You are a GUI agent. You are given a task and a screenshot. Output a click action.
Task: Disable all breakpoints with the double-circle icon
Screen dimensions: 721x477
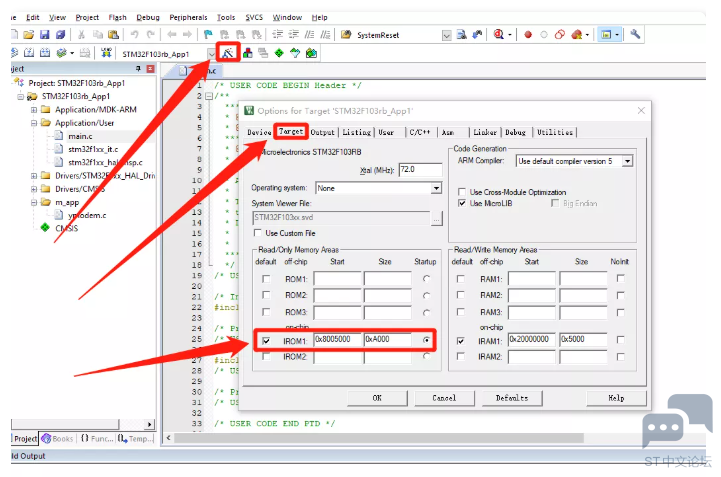560,34
